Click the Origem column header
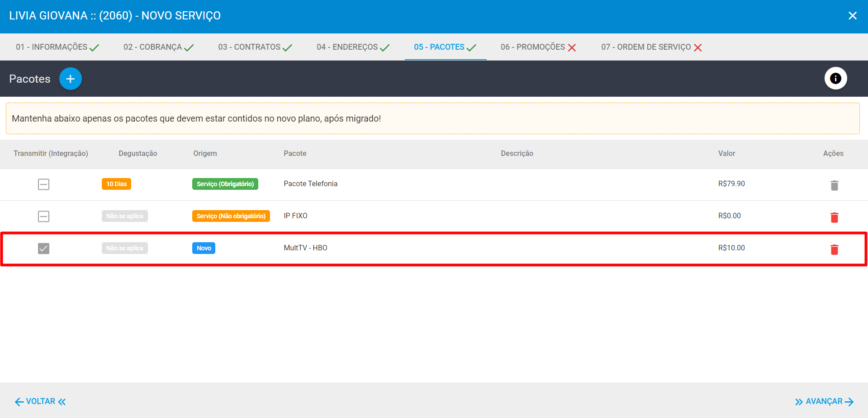 (x=205, y=153)
